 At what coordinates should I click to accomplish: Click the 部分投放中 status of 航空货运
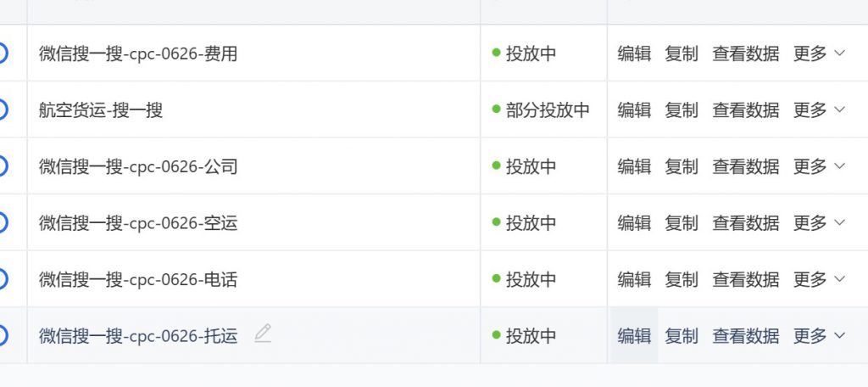[x=541, y=110]
